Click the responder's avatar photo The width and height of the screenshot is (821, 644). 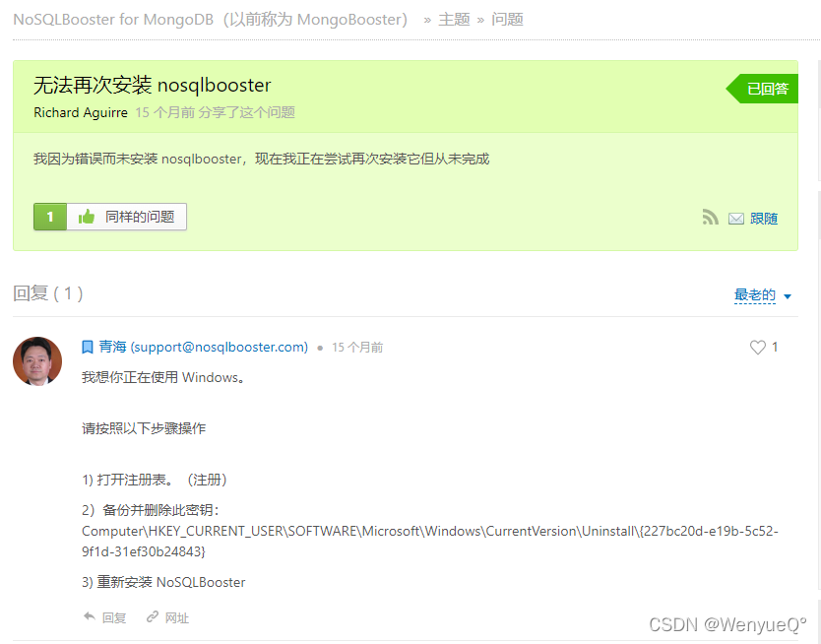(x=37, y=361)
